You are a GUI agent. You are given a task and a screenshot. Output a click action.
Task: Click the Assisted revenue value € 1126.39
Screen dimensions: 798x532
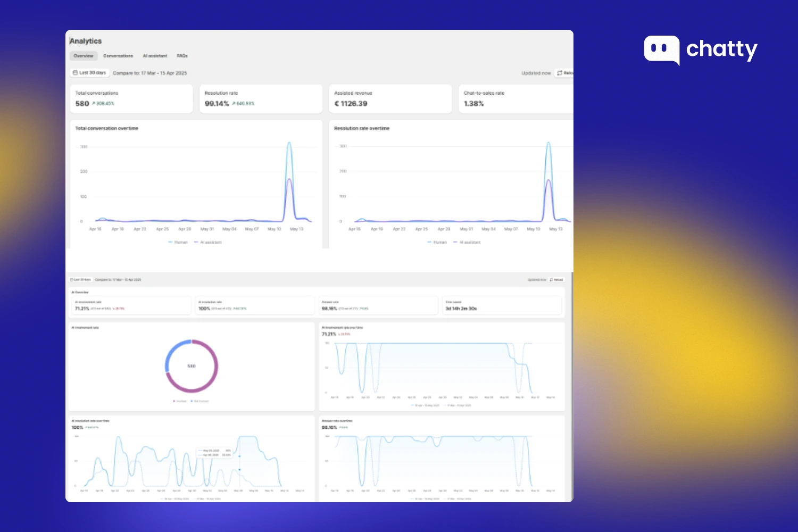351,104
